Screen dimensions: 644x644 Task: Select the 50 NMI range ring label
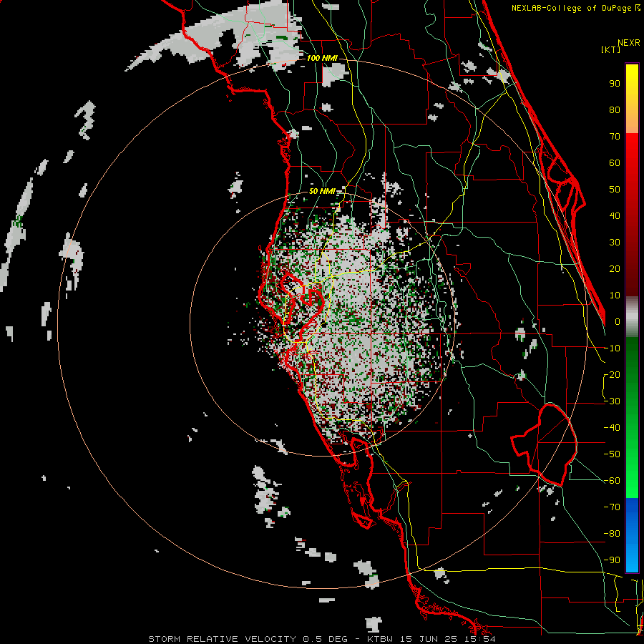point(322,191)
